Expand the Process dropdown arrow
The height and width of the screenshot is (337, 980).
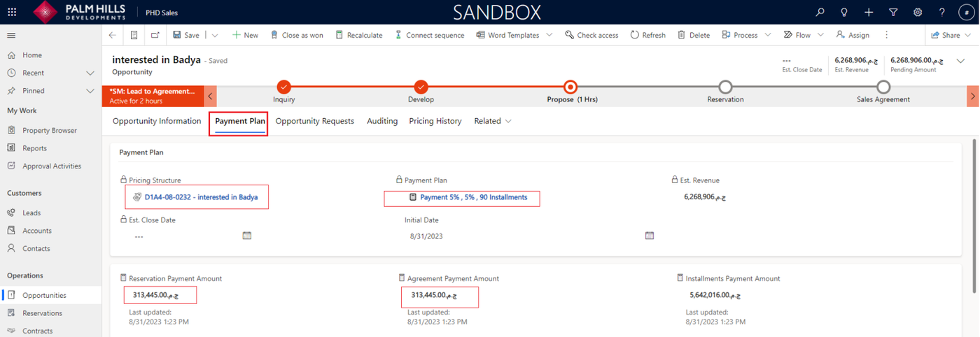tap(768, 35)
